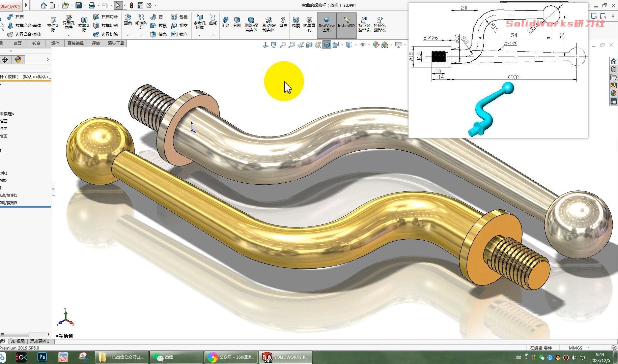Open the Reference Geometry (参考几何体) dropdown arrow

[199, 35]
